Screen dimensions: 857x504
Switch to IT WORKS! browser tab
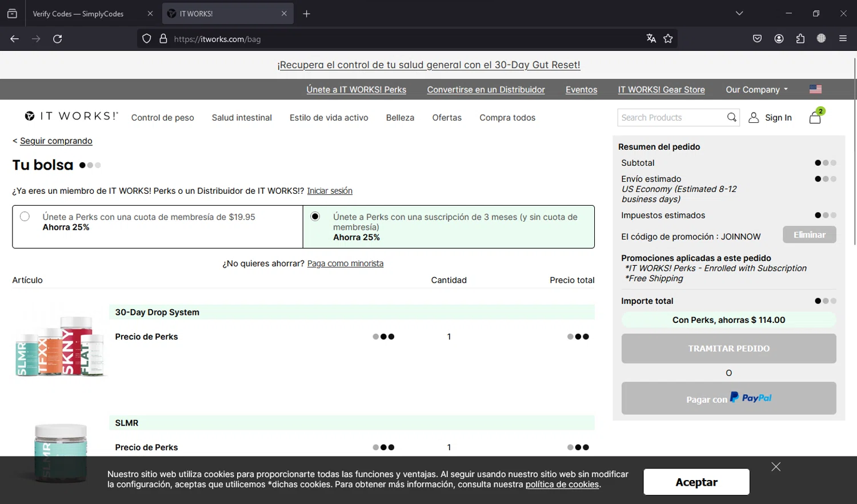click(228, 14)
